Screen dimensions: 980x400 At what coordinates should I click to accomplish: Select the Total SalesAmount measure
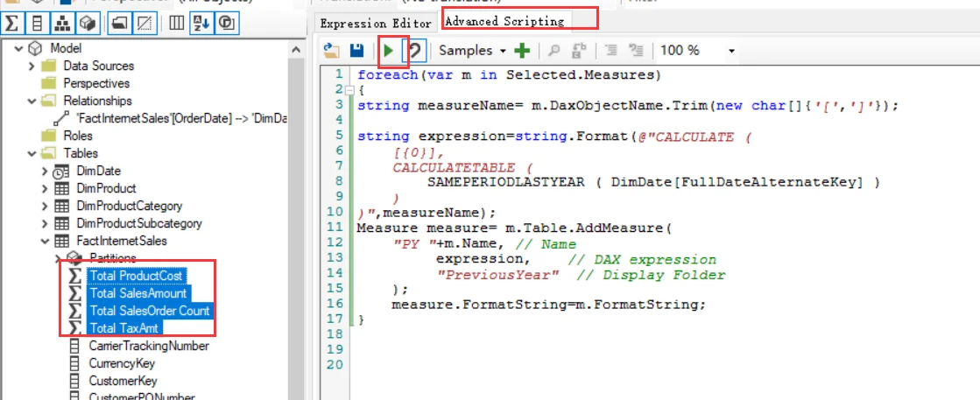click(x=137, y=293)
